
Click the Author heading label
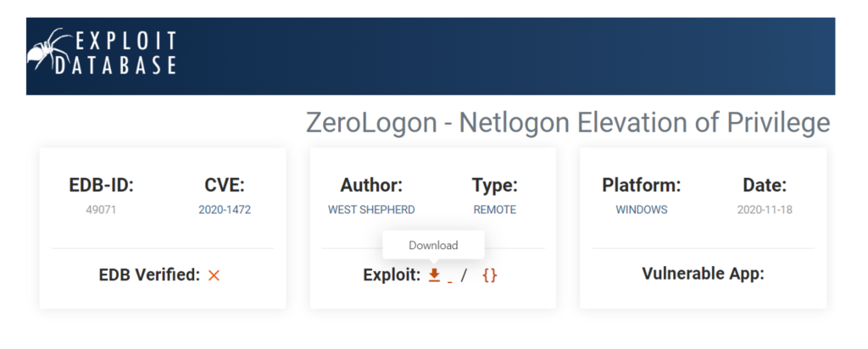click(371, 186)
